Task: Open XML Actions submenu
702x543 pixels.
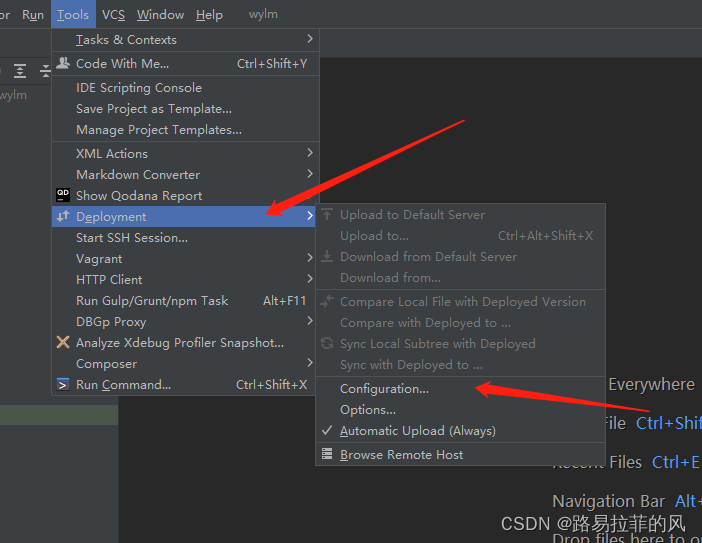Action: point(185,154)
